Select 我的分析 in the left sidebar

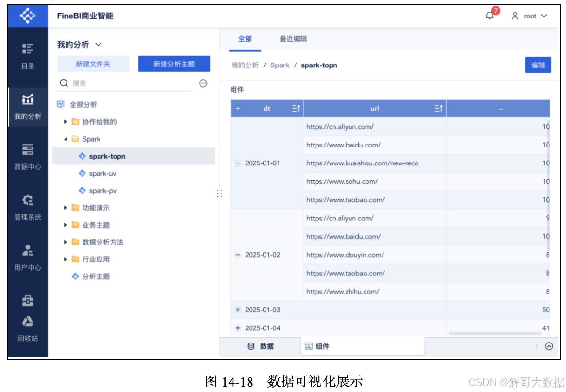[x=28, y=107]
